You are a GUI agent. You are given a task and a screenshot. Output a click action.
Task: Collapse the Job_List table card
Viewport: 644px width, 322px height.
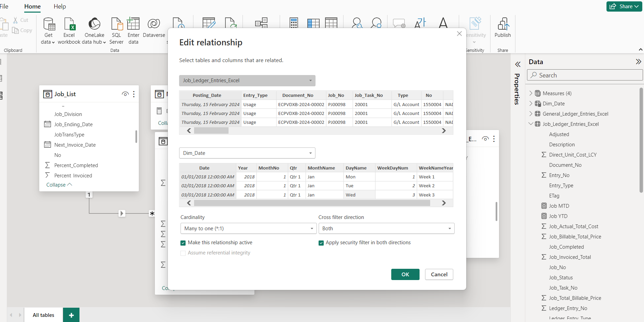[59, 185]
